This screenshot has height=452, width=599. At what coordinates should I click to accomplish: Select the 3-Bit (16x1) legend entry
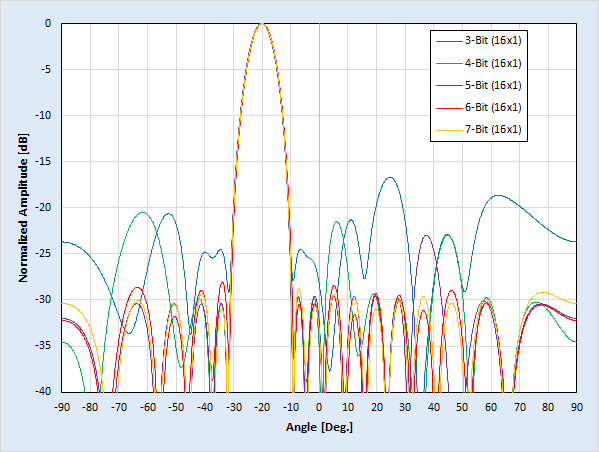click(479, 41)
